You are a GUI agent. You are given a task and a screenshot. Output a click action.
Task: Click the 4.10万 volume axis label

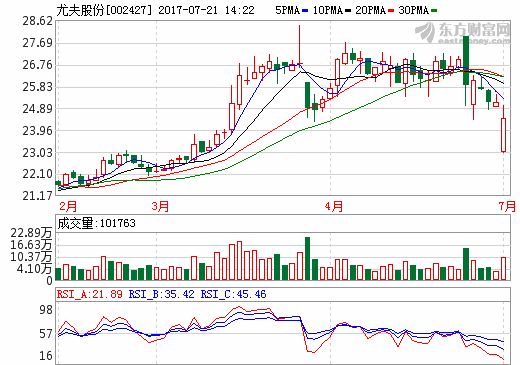(x=35, y=269)
